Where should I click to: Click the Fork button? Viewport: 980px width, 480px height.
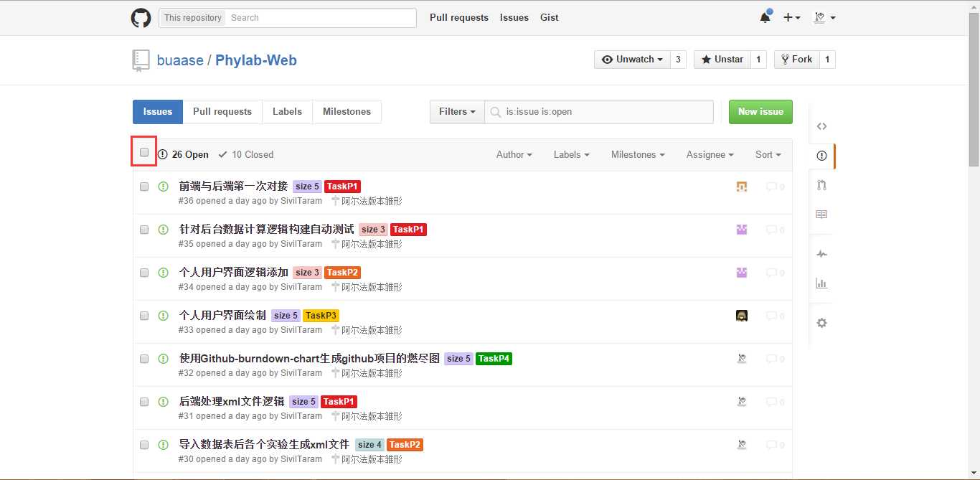796,60
